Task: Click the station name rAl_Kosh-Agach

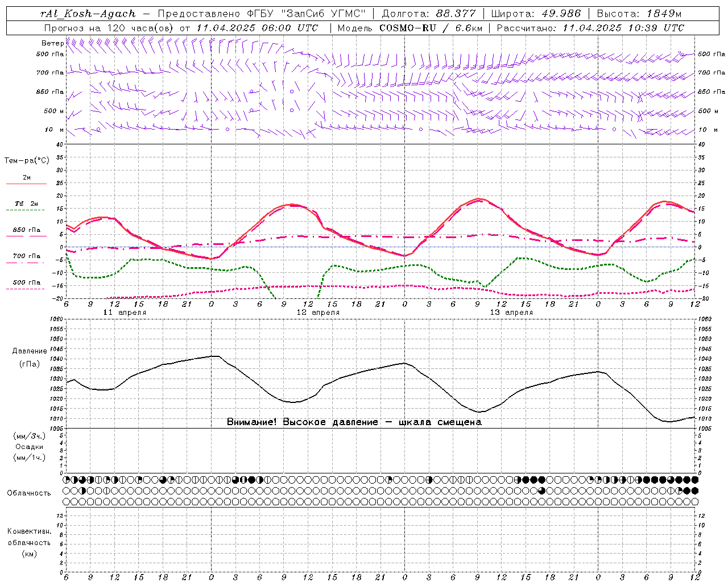Action: point(89,14)
